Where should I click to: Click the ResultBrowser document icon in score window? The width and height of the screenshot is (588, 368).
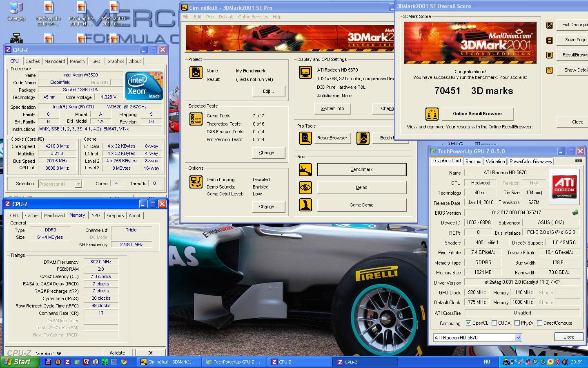click(x=550, y=55)
